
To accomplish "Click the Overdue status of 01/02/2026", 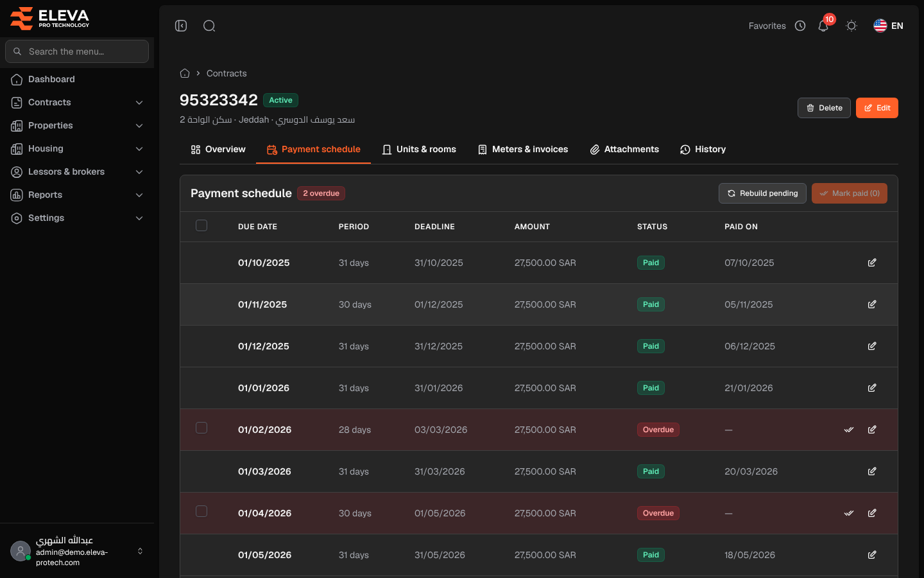I will (x=658, y=430).
